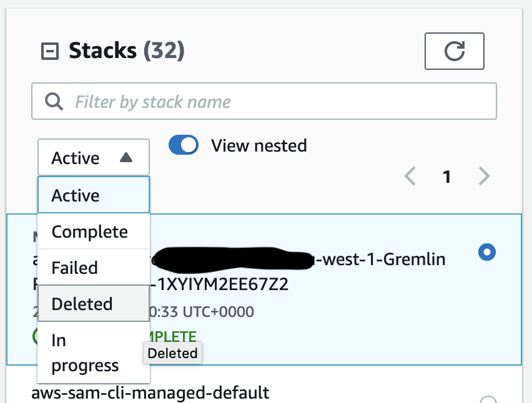Refresh the stacks list

point(455,51)
